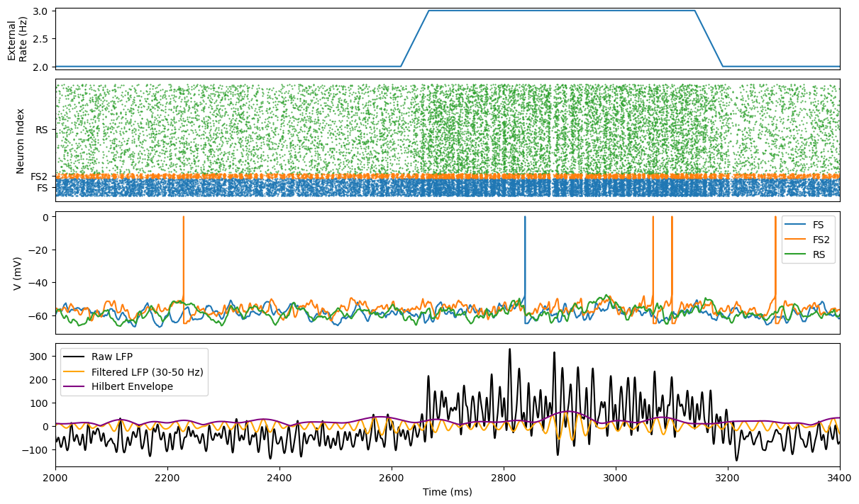
Task: Click the 3400 time axis tick label
Action: 840,478
